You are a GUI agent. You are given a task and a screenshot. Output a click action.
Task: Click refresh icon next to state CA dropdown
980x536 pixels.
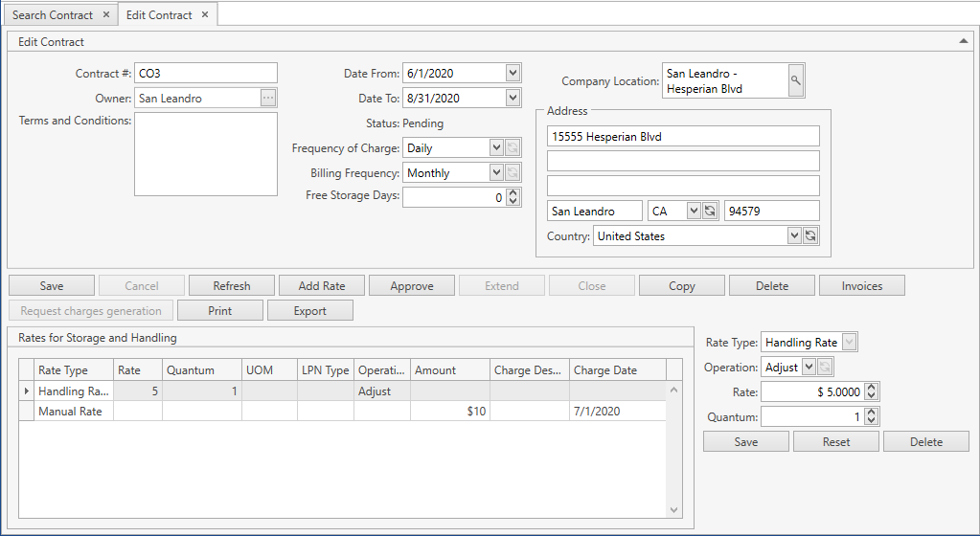[x=710, y=211]
